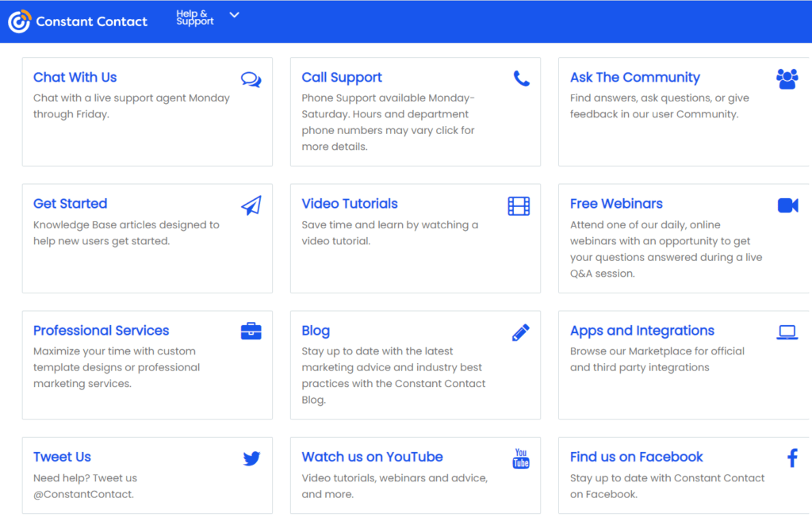Open the Free Webinars heading link
Screen dimensions: 812x525
point(616,204)
